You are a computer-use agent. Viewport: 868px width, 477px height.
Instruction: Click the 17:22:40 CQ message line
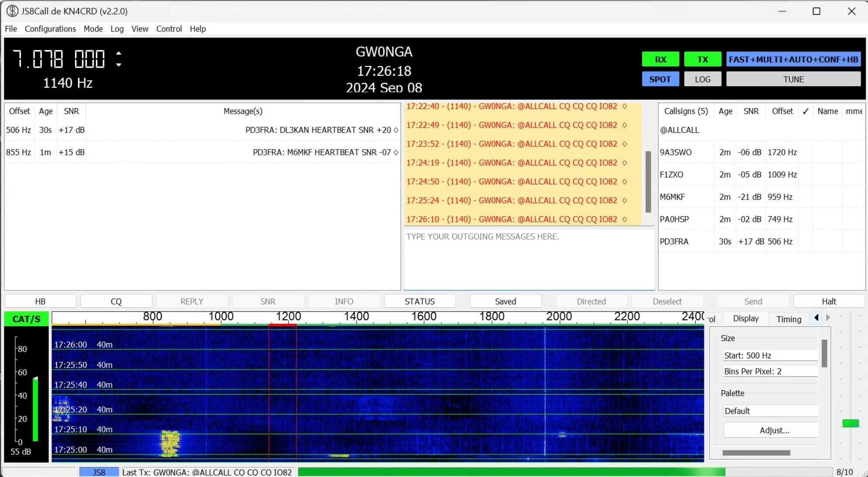click(516, 106)
